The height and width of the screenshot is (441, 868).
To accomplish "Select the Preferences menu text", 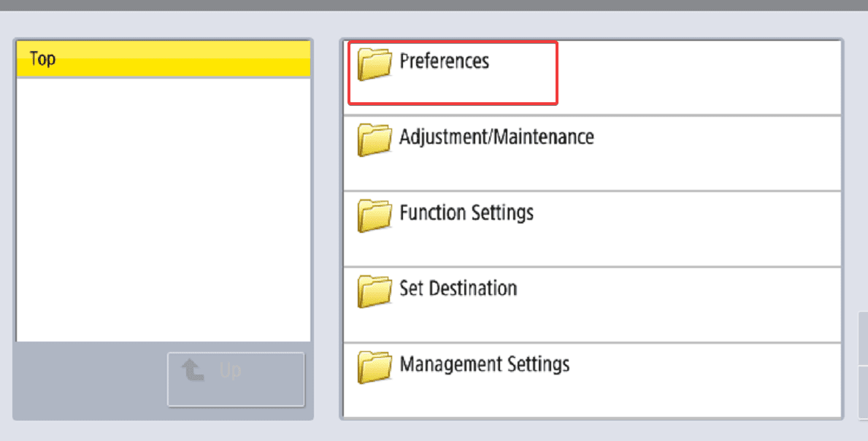I will [444, 61].
